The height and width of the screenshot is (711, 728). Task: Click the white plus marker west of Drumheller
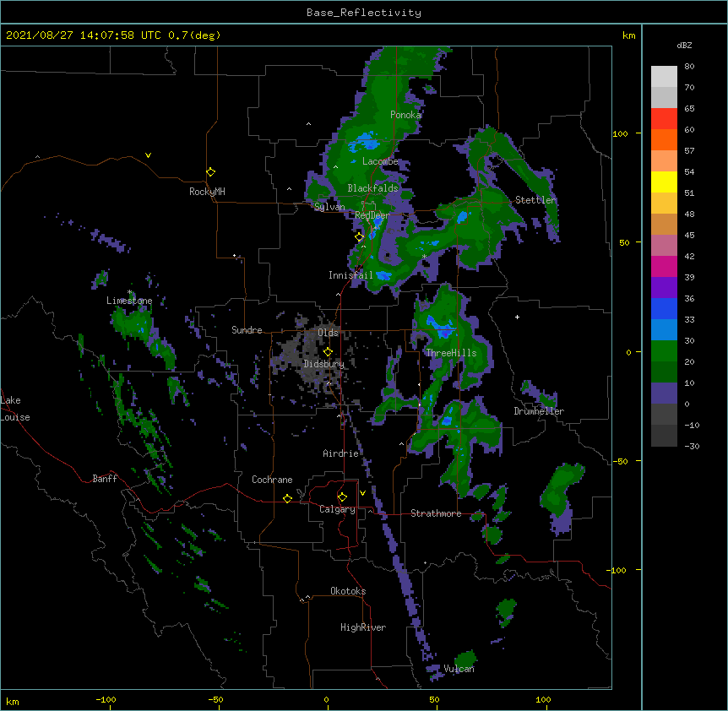[517, 317]
